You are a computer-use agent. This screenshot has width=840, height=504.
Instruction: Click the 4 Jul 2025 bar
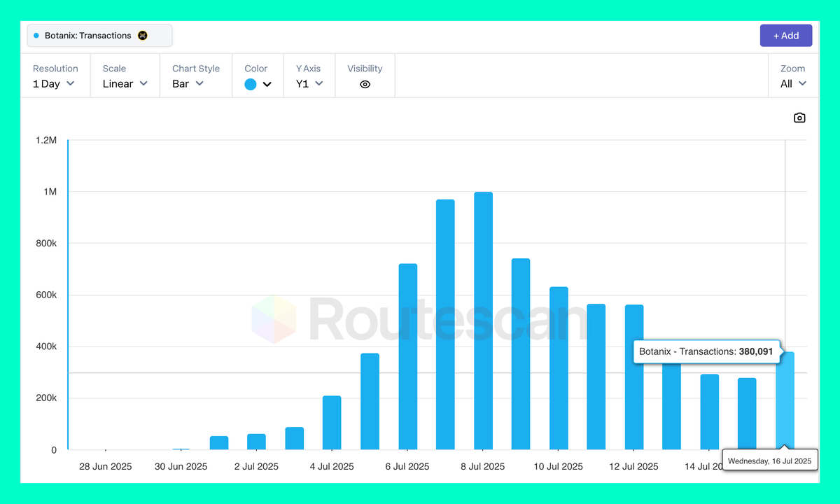[332, 423]
